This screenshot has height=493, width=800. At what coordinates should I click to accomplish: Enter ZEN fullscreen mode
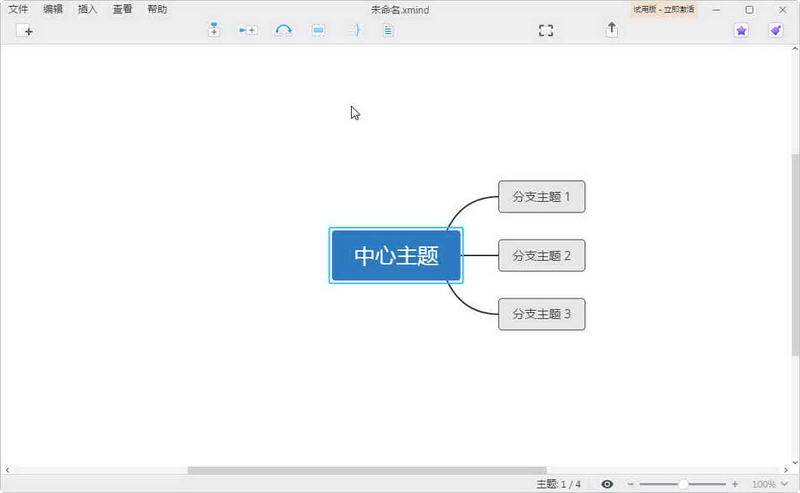pyautogui.click(x=546, y=31)
